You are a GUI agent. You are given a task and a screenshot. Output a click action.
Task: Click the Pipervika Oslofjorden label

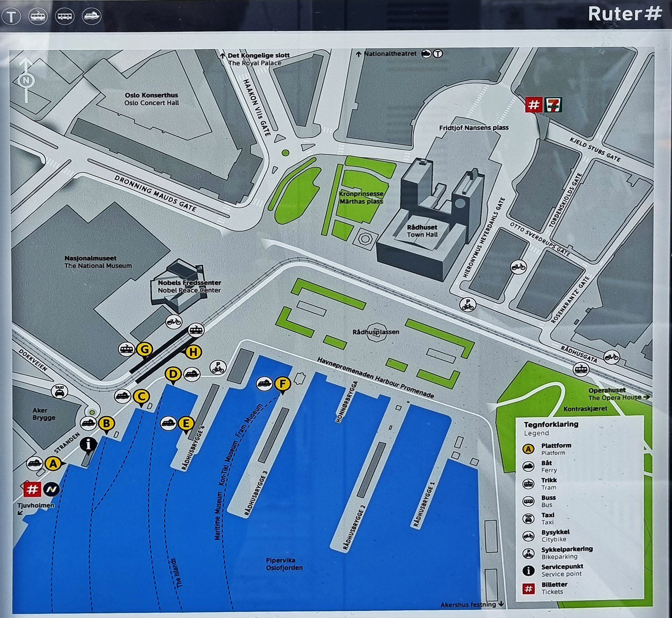pos(284,564)
